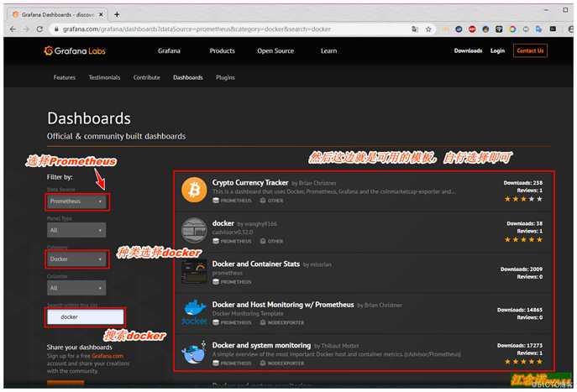
Task: Click the Grafana.com link in Share your dashboards
Action: pyautogui.click(x=108, y=356)
